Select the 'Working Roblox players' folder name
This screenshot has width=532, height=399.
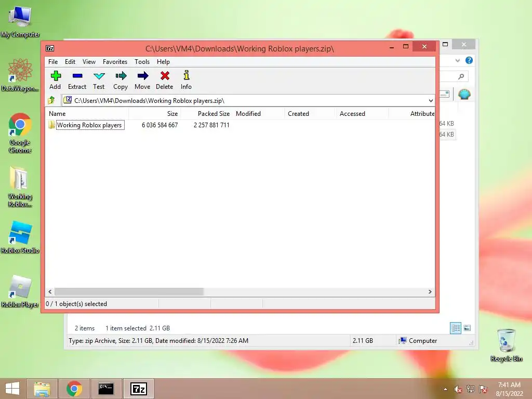pyautogui.click(x=89, y=125)
